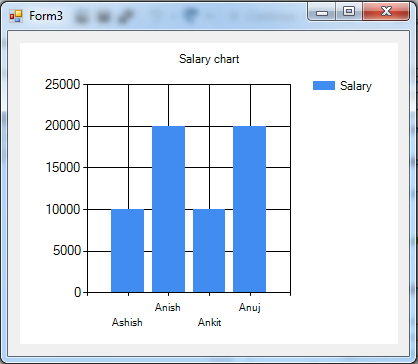The height and width of the screenshot is (364, 418).
Task: Click the blue Salary legend swatch
Action: point(324,86)
